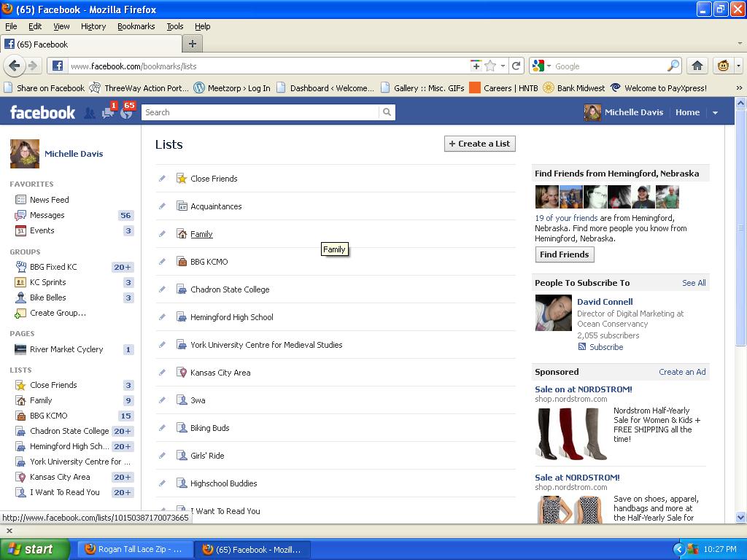Click the friend requests icon in Facebook header

89,113
